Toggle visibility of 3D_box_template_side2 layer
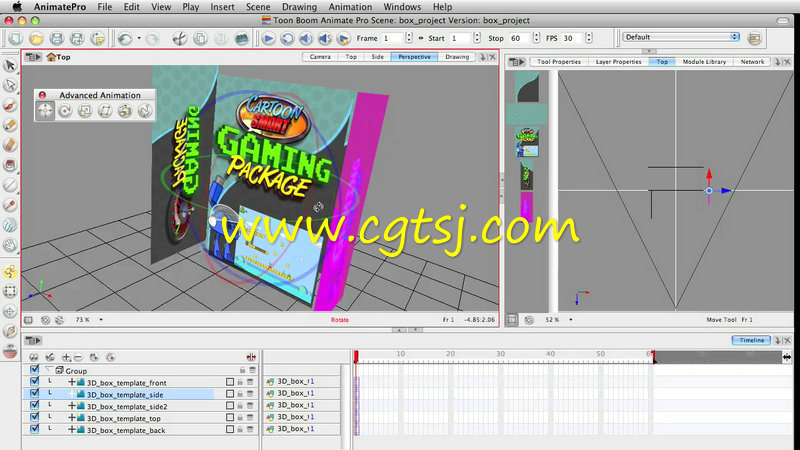The height and width of the screenshot is (450, 800). [34, 405]
